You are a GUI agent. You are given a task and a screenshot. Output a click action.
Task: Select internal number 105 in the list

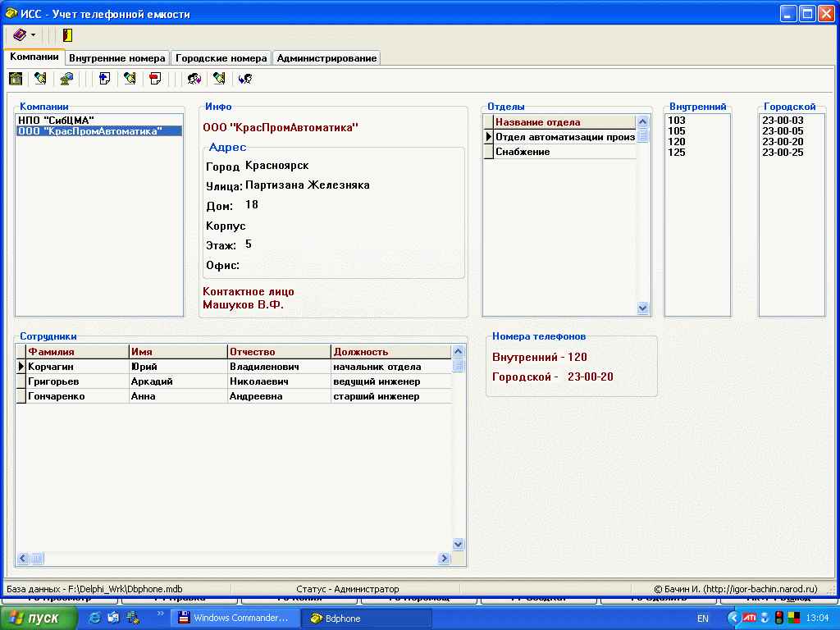point(677,131)
